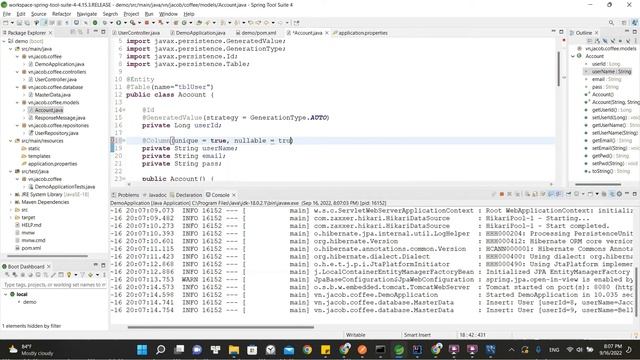This screenshot has width=640, height=360.
Task: Select MasterData.java in Package Explorer
Action: 52,95
